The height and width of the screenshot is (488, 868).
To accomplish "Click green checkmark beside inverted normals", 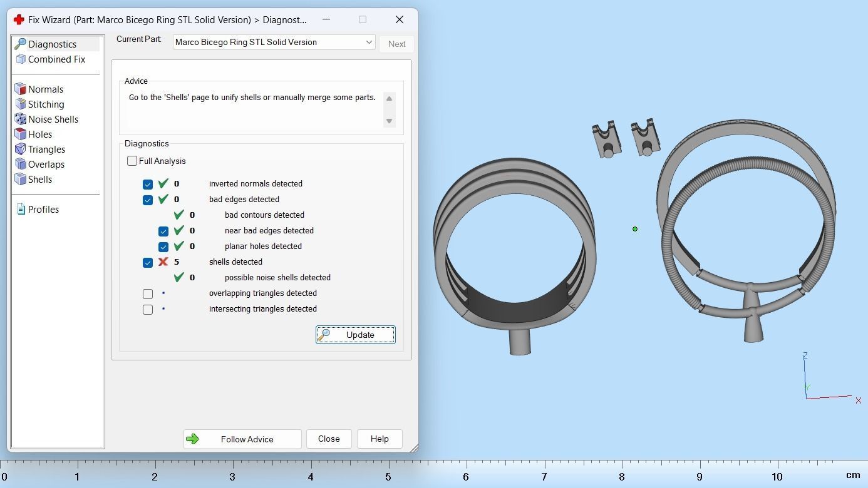I will pyautogui.click(x=163, y=183).
